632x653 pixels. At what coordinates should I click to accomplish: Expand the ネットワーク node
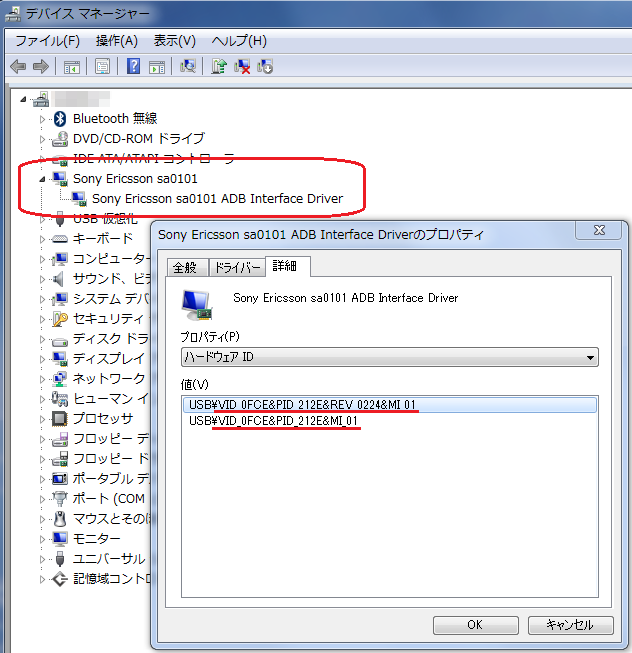[x=42, y=379]
